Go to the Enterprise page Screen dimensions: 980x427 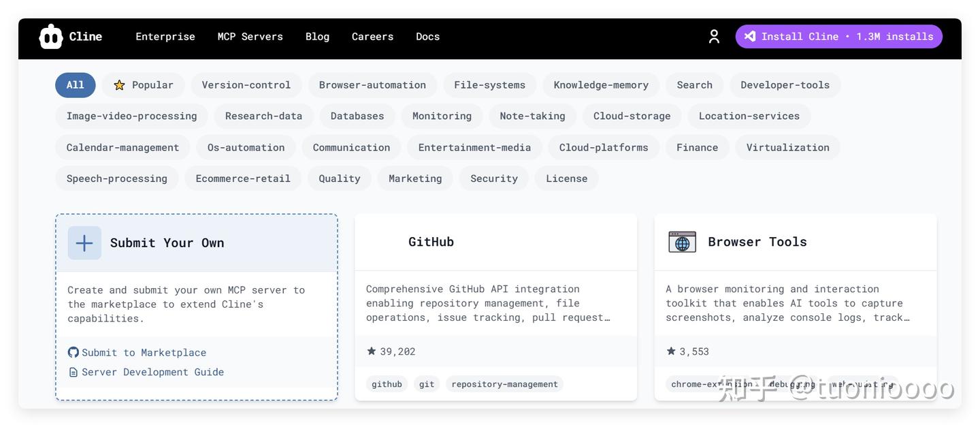pos(165,37)
